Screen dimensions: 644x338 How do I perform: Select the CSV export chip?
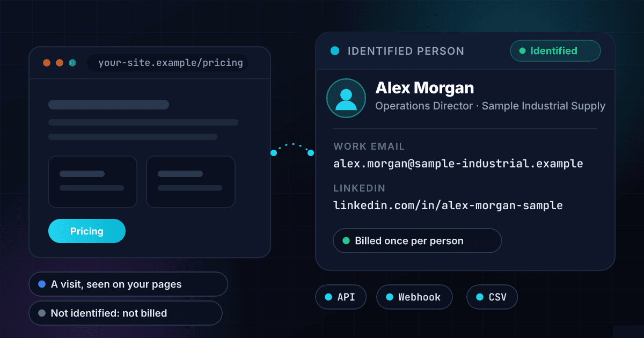pos(492,297)
